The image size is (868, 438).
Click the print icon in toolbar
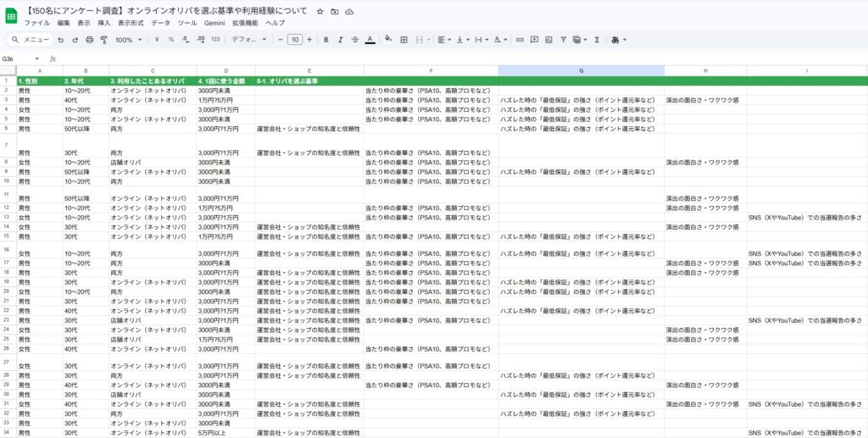pos(89,40)
